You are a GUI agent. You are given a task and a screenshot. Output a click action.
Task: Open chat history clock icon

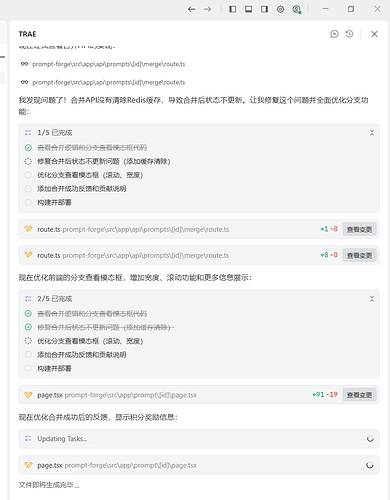tap(349, 34)
